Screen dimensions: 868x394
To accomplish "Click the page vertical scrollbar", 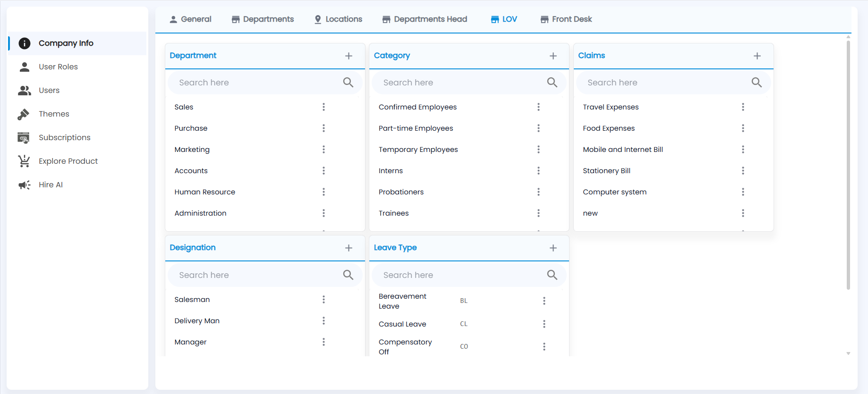I will (848, 165).
